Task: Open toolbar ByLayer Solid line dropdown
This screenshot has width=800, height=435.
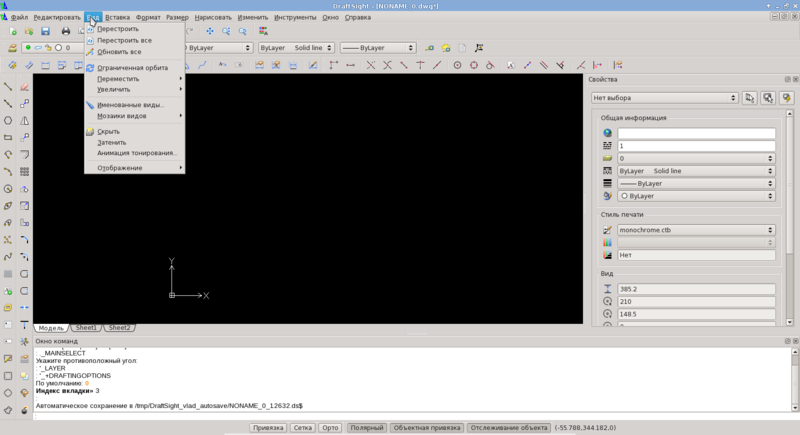Action: click(x=296, y=48)
